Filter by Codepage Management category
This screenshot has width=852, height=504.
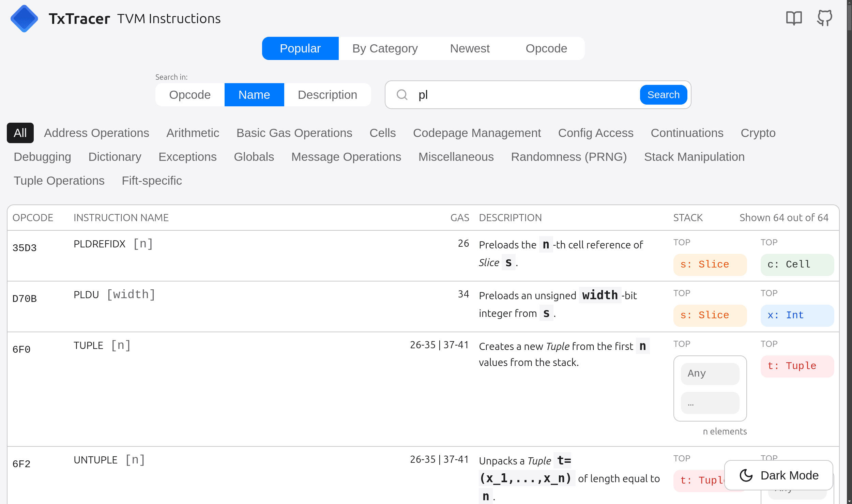(x=477, y=133)
